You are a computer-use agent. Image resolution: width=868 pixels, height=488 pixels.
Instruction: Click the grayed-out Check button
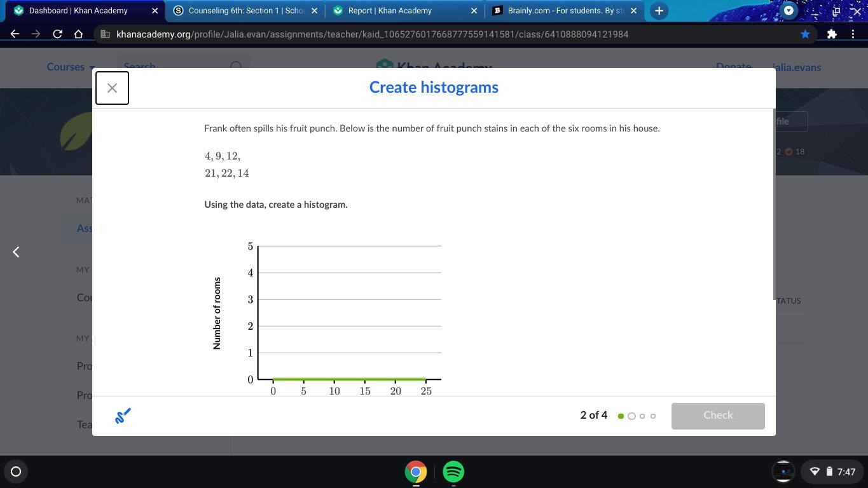(x=718, y=416)
